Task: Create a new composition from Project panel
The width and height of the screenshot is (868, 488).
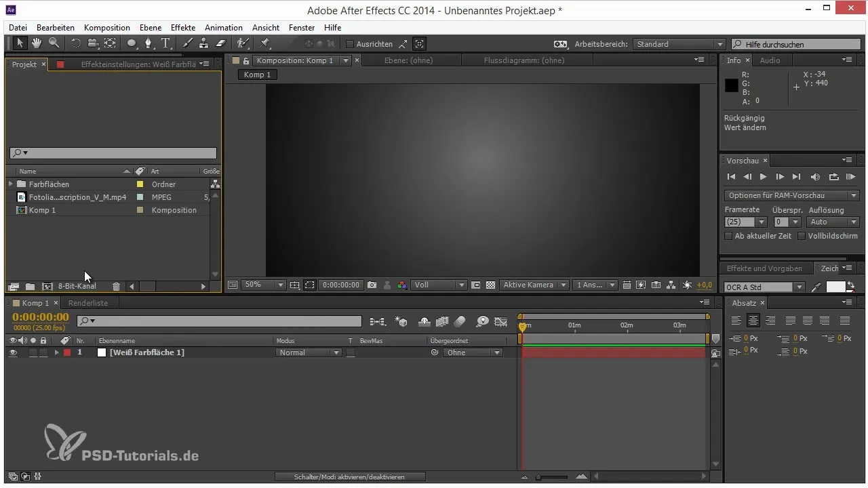Action: [x=47, y=287]
